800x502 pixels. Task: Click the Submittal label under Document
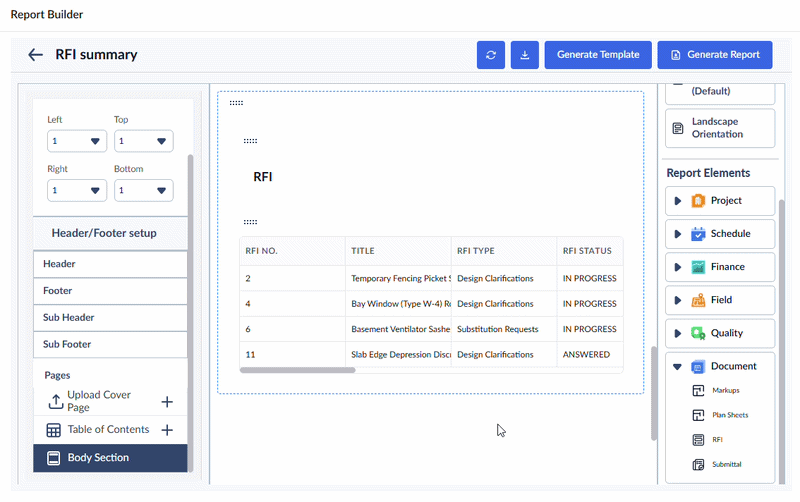pyautogui.click(x=727, y=465)
